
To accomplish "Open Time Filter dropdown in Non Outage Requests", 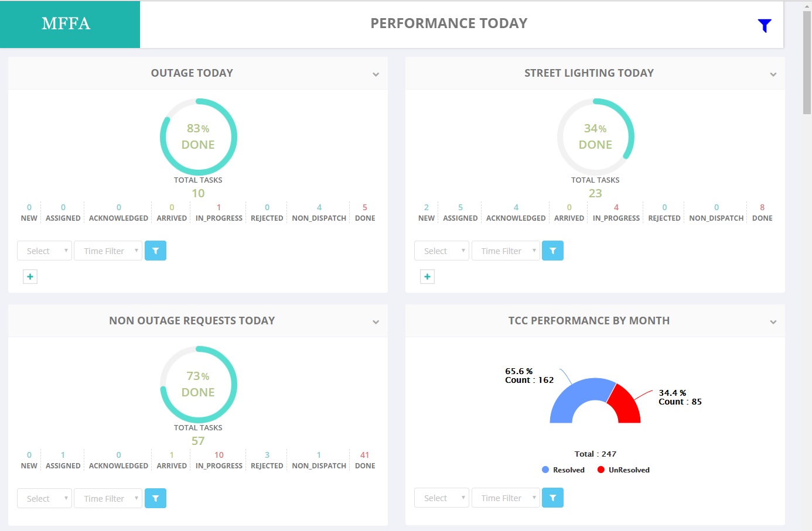I will (108, 498).
